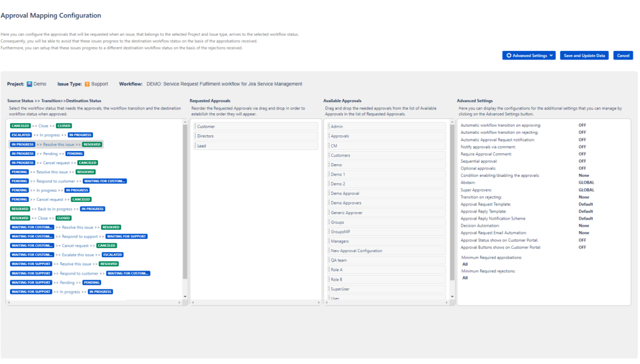Select WAITING FOR CUSTOM... >> Escalate this issue
This screenshot has width=640, height=364.
point(67,255)
